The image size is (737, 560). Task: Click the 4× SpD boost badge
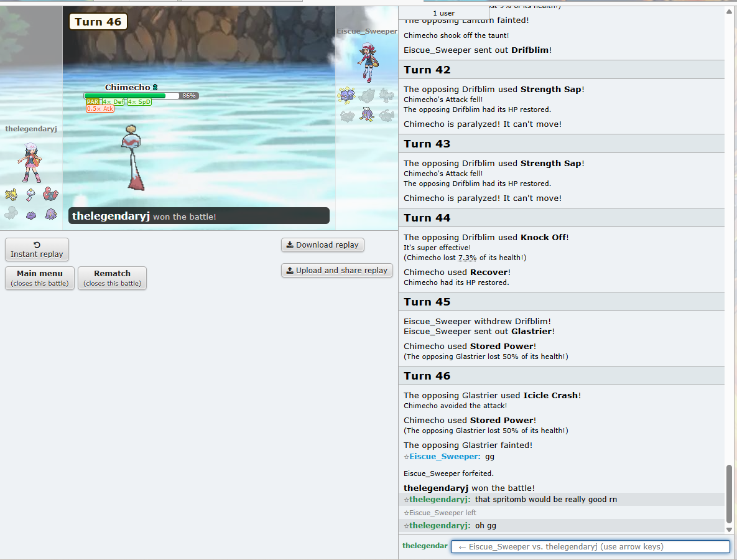click(139, 102)
